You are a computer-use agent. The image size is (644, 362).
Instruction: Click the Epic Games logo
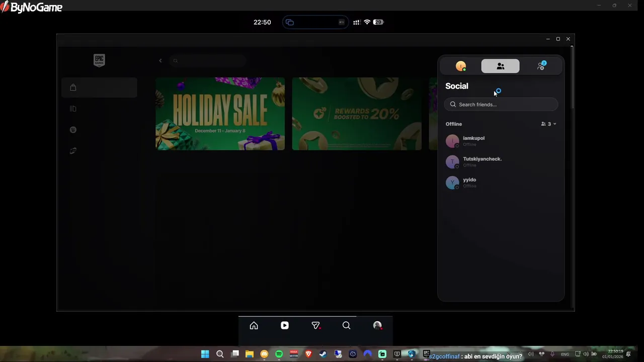tap(99, 60)
